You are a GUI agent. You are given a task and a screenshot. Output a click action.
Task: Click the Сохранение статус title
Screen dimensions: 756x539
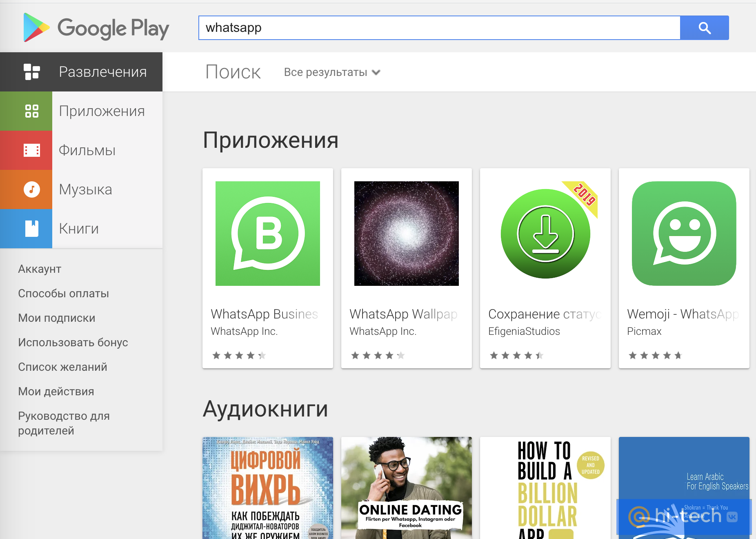(x=545, y=314)
